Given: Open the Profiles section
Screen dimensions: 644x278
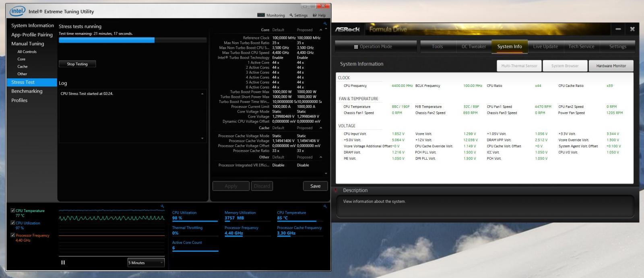Looking at the screenshot, I should pyautogui.click(x=19, y=101).
